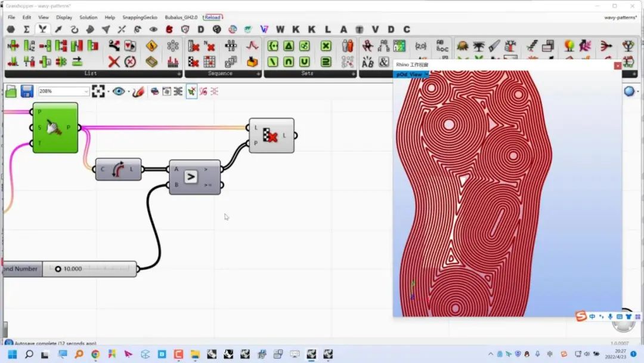Select the Sets tab with sprout icon
Screen dimensions: 644x363
[x=42, y=29]
